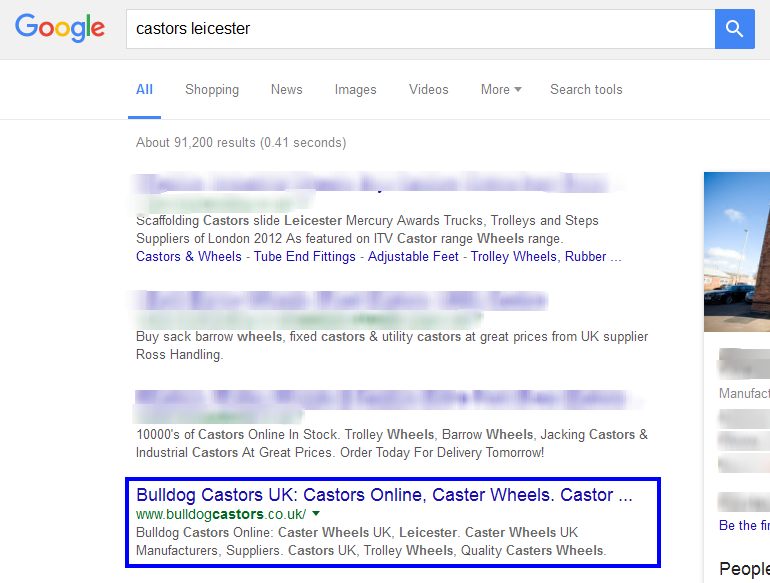Switch to the News tab

pos(286,89)
